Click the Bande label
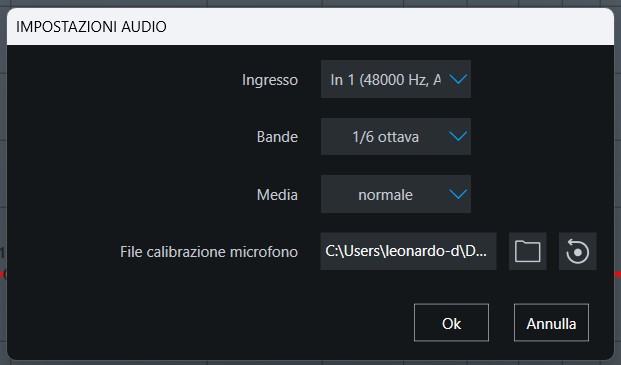Viewport: 621px width, 365px height. tap(277, 137)
